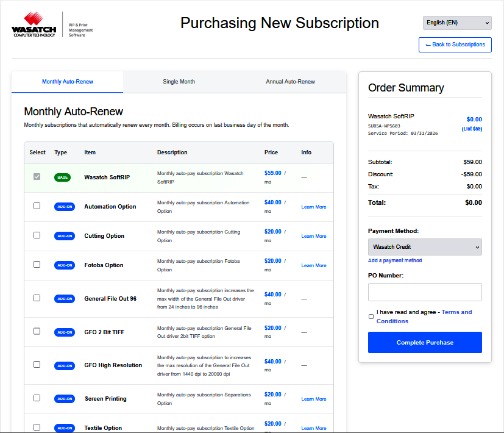Viewport: 504px width, 433px height.
Task: Open the English (EN) language dropdown
Action: point(456,23)
